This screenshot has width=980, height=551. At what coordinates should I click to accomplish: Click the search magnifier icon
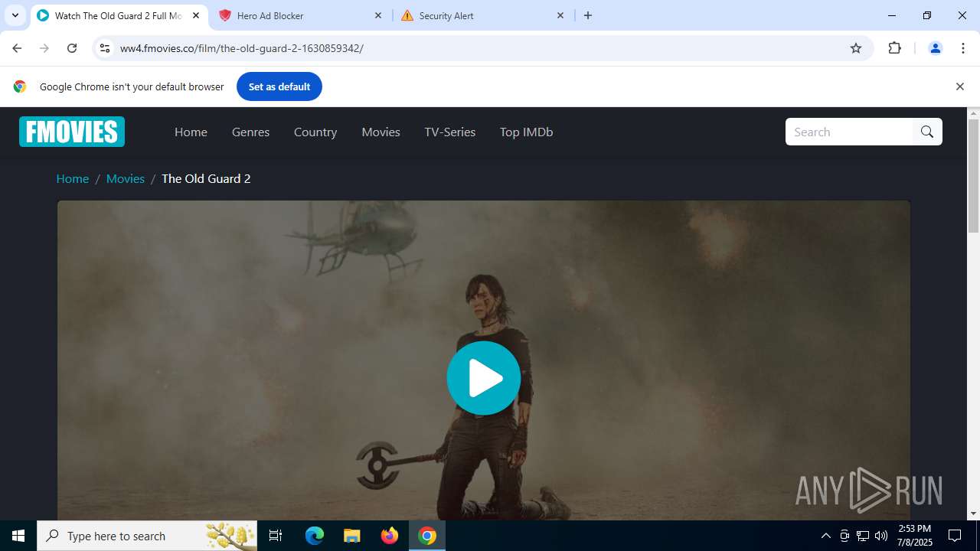point(927,132)
